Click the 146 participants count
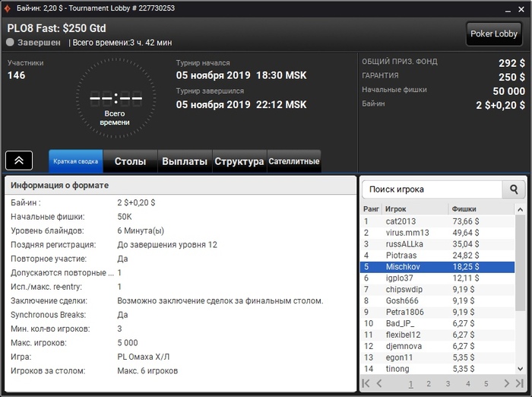Screen dimensions: 532x397 coord(16,75)
